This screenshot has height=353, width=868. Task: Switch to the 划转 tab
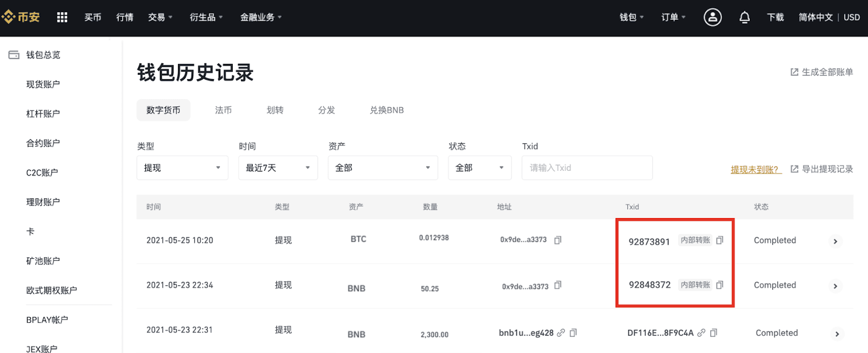(x=275, y=110)
